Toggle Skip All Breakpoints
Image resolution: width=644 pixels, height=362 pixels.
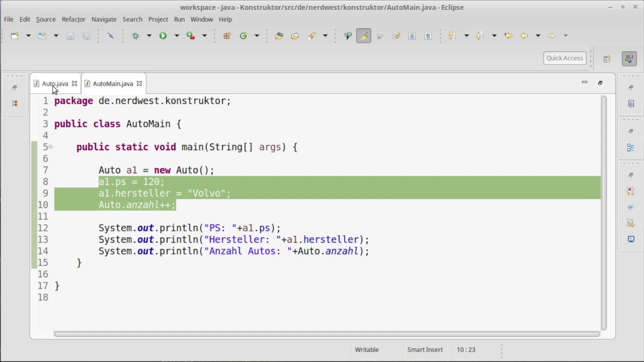point(111,36)
